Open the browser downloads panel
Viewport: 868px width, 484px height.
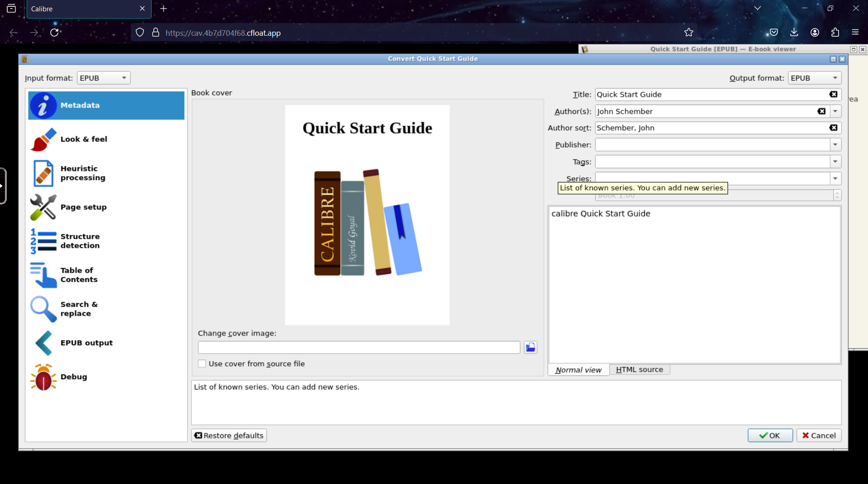794,33
